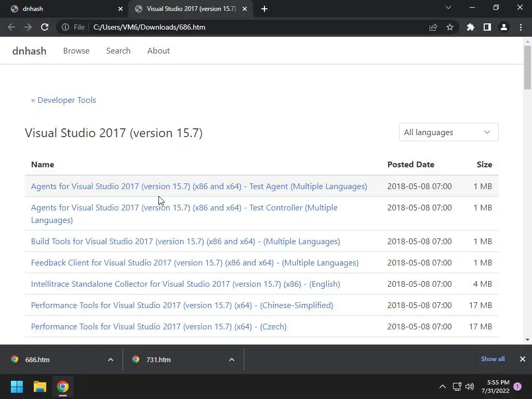Switch to the dnhash tab
Screen dimensions: 532x399
coord(64,9)
